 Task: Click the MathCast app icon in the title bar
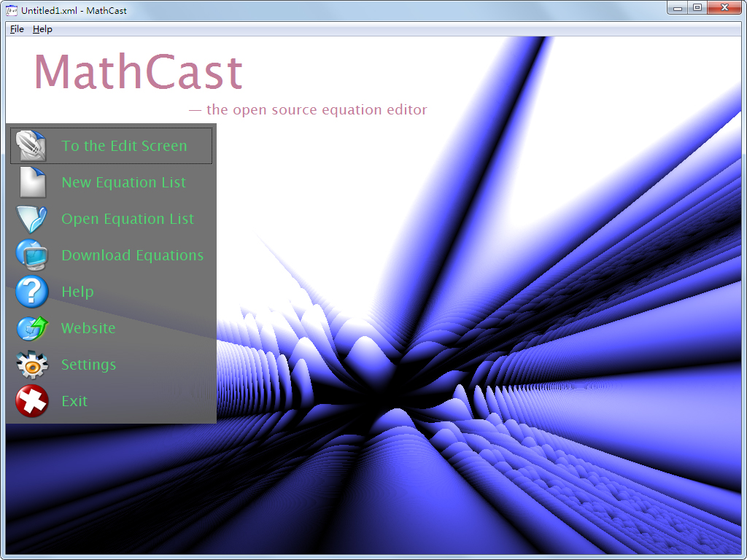tap(12, 10)
